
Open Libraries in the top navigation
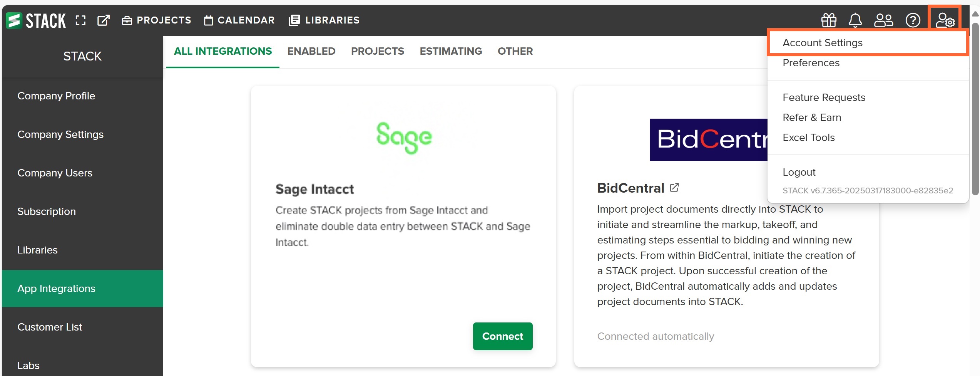coord(324,20)
